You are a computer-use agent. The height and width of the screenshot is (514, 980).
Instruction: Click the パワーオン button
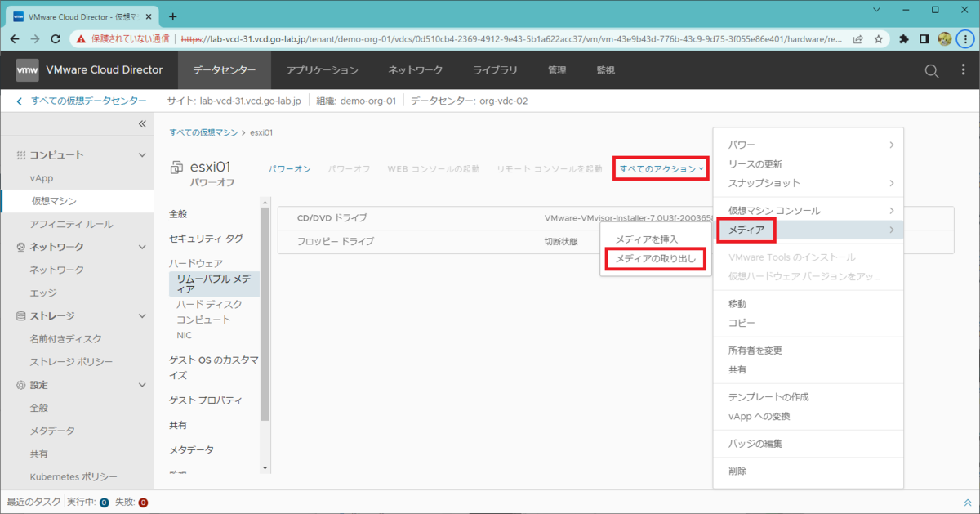tap(290, 168)
